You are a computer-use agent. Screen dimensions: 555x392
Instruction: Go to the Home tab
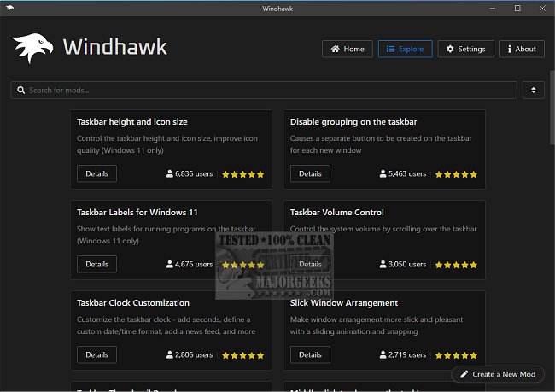click(347, 50)
